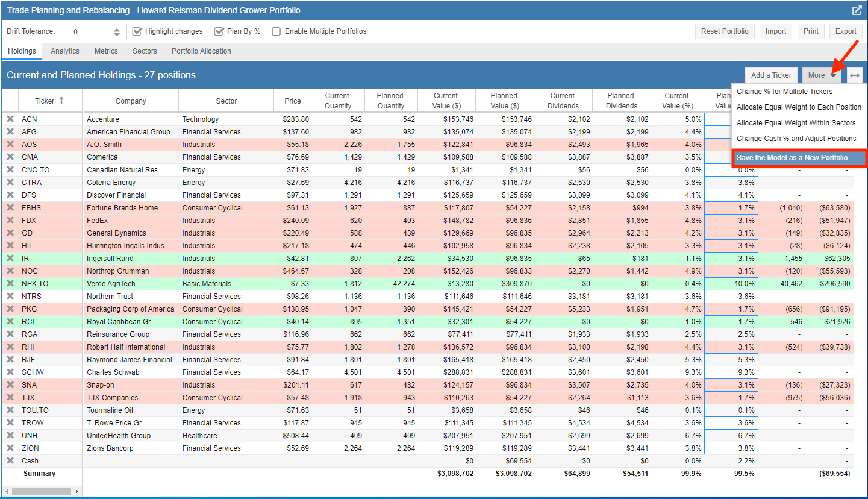Image resolution: width=868 pixels, height=499 pixels.
Task: Click the Tourmaline Oil company cell
Action: pyautogui.click(x=131, y=410)
